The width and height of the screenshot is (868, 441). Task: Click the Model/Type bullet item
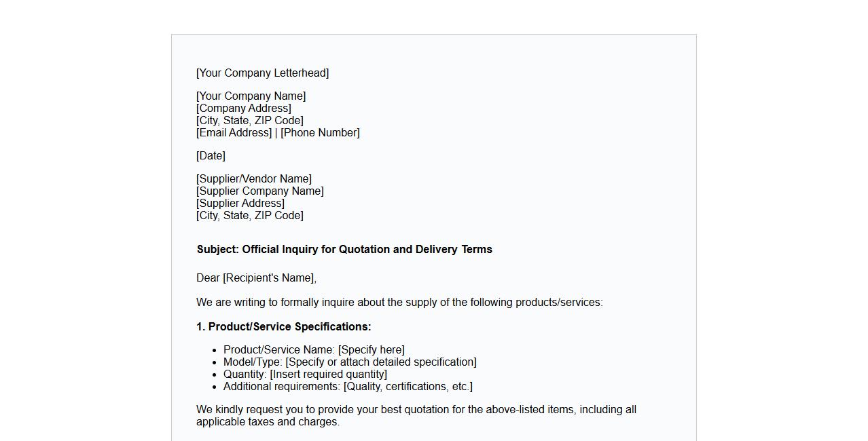349,362
